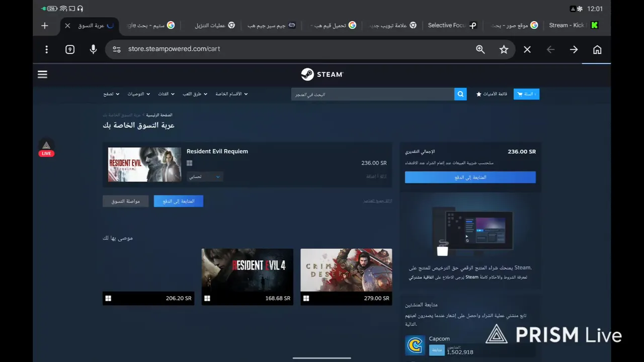The width and height of the screenshot is (644, 362).
Task: Switch to the جيم سير جيم هب tab
Action: tap(272, 26)
